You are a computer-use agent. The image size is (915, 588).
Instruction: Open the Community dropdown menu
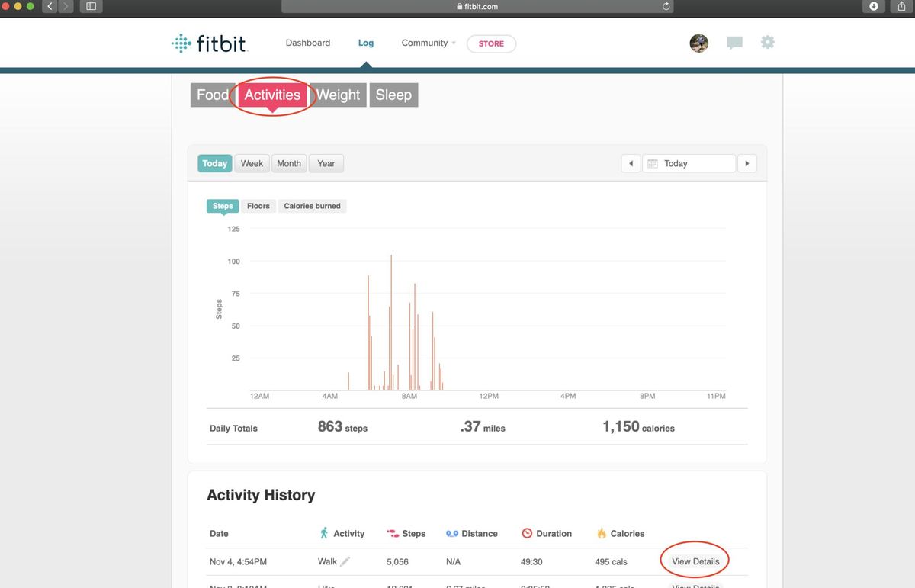pos(424,43)
